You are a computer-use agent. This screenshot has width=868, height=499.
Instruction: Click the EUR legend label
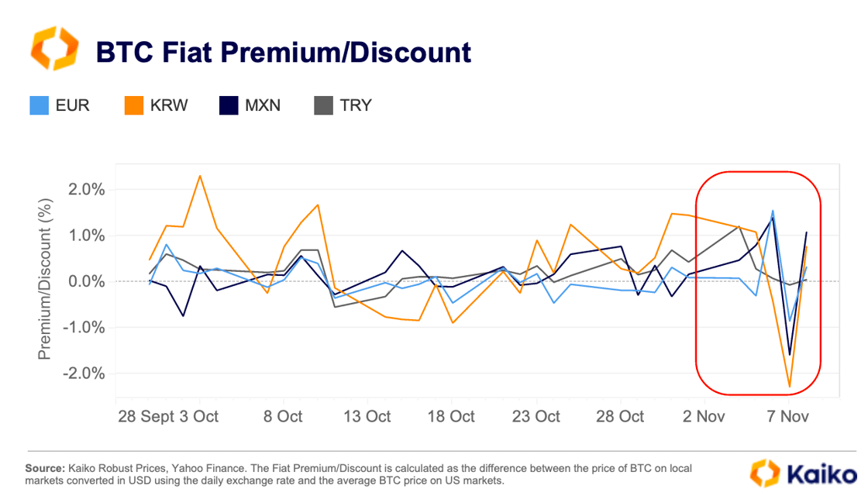(73, 105)
